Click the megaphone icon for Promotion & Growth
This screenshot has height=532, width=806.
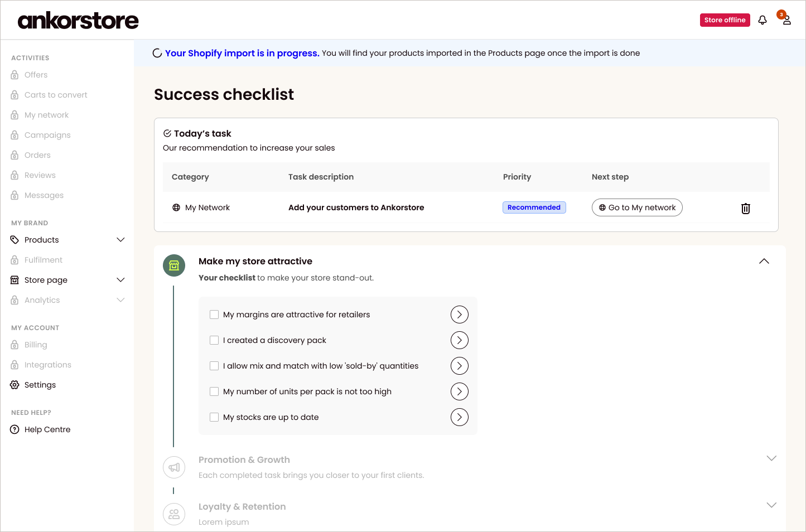point(174,467)
